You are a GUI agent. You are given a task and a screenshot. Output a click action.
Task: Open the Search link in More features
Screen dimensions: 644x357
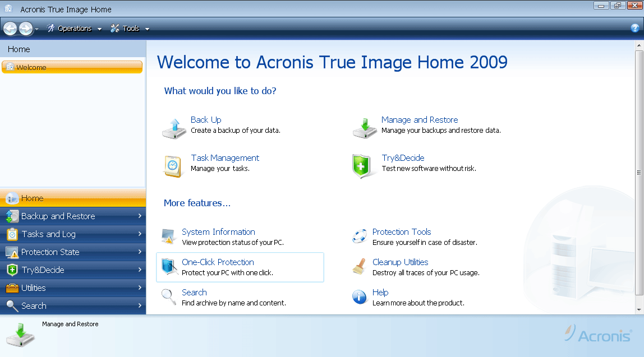pos(194,293)
